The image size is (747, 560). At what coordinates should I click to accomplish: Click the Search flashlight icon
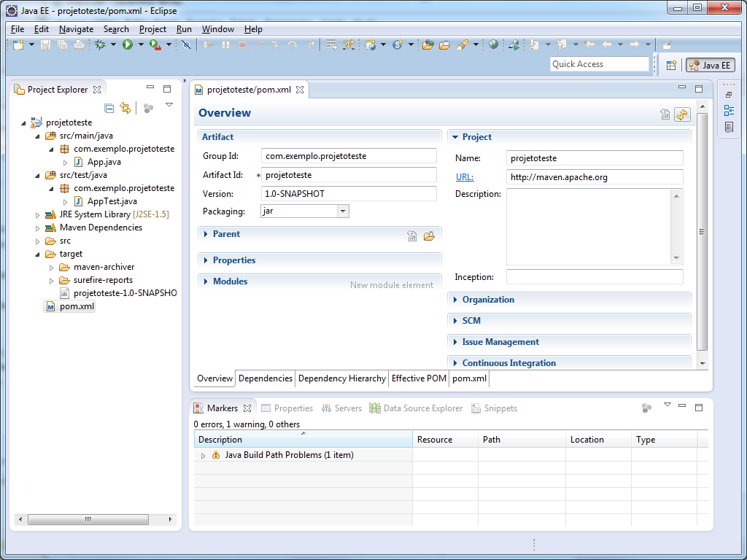(x=462, y=44)
